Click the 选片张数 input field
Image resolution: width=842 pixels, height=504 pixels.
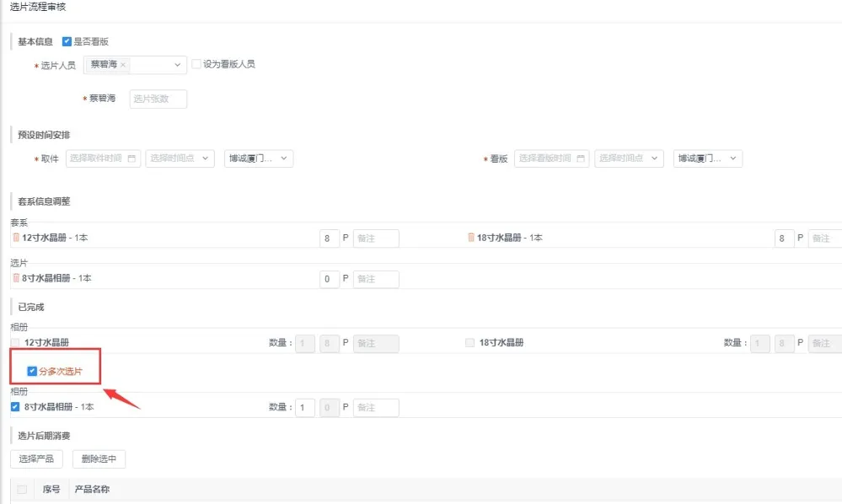click(158, 99)
